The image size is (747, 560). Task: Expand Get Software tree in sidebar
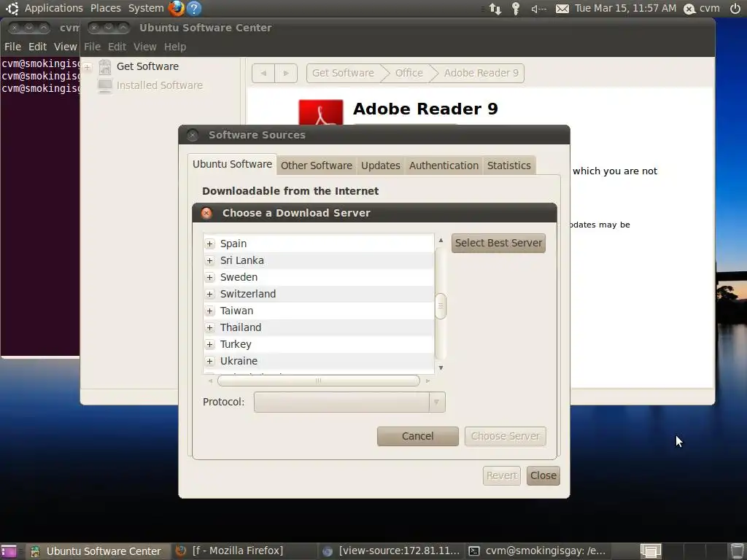pos(88,67)
